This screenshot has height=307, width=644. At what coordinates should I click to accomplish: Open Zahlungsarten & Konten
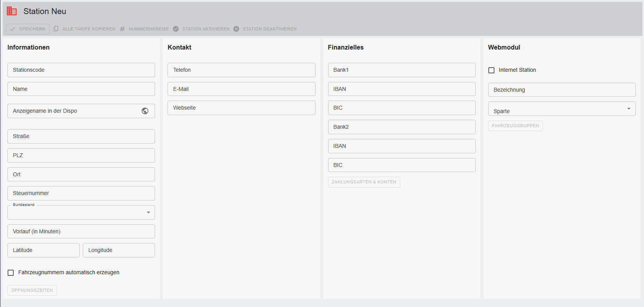click(x=364, y=182)
